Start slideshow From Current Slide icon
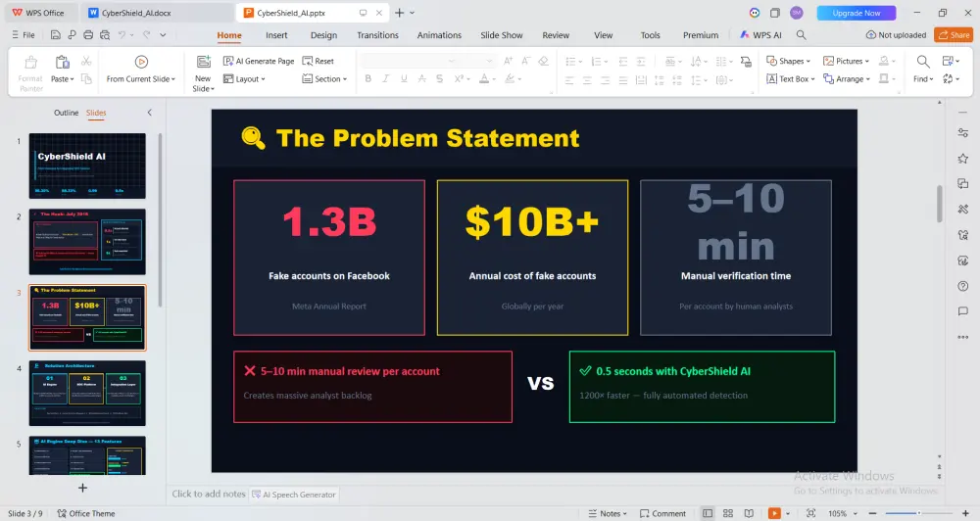Image resolution: width=980 pixels, height=521 pixels. coord(141,62)
